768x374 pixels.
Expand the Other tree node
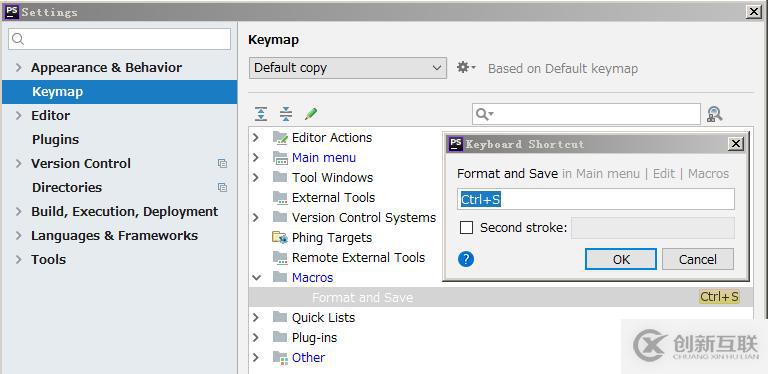click(x=256, y=358)
